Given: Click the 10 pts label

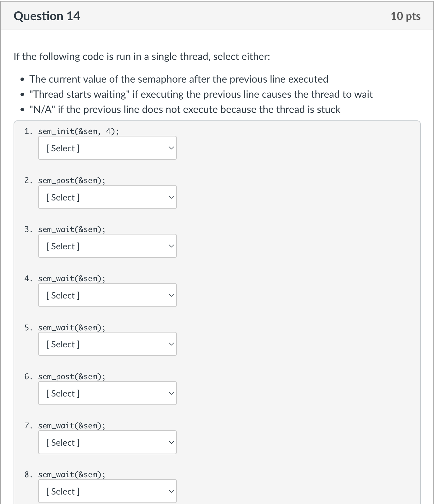Looking at the screenshot, I should click(405, 16).
